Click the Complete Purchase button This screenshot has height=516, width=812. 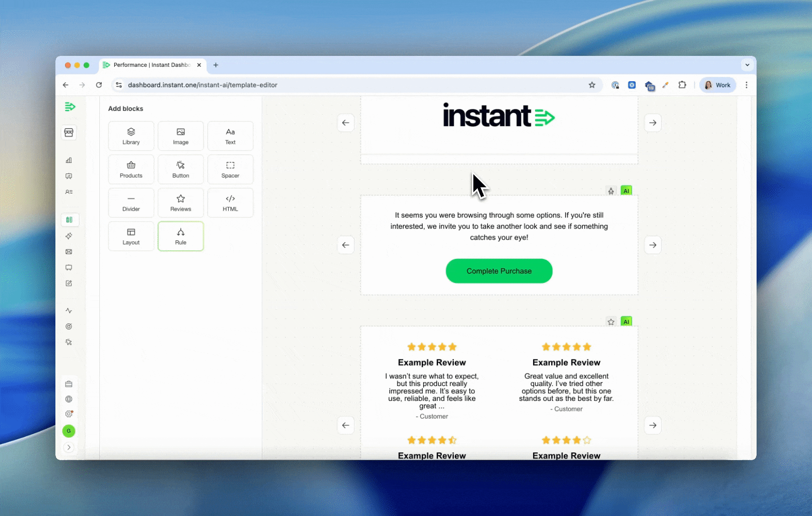tap(499, 271)
